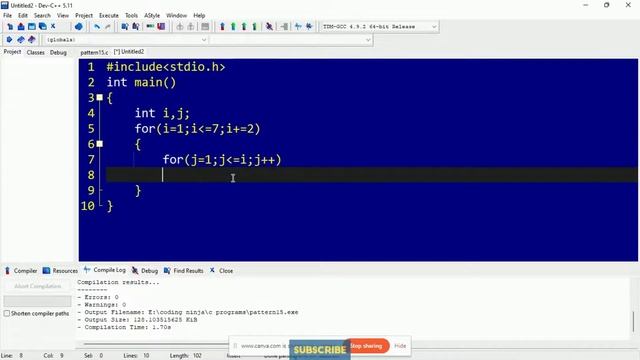Click the Redo arrow icon

pyautogui.click(x=108, y=27)
